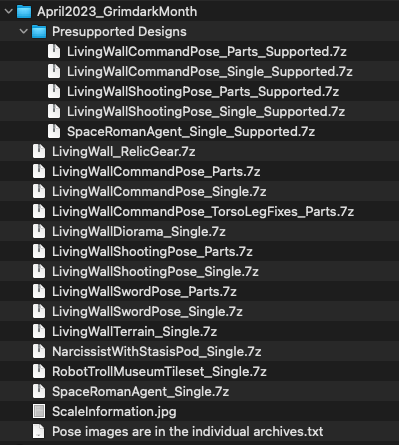The image size is (399, 445).
Task: Select 'Pose images are in the individual archives.txt'
Action: 188,432
